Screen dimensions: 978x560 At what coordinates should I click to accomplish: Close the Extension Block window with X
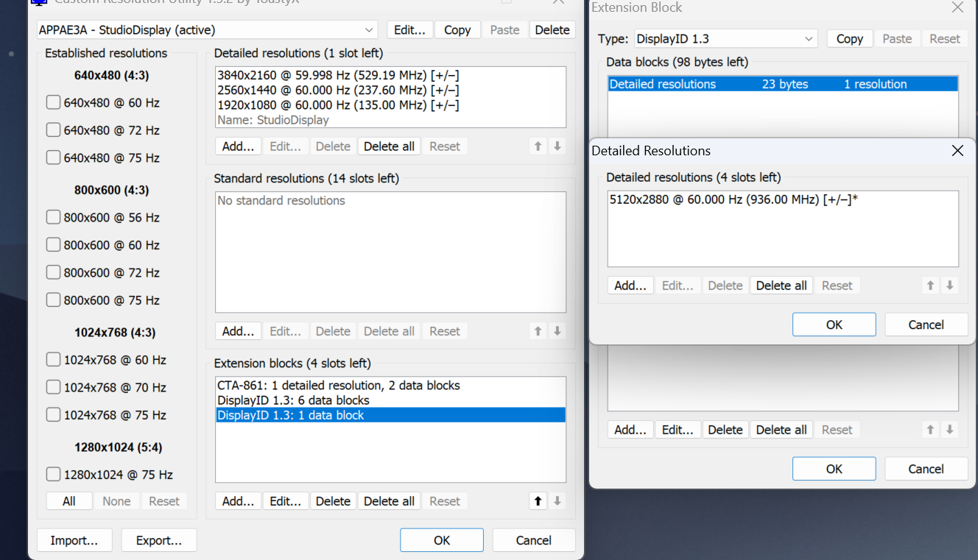(x=957, y=8)
